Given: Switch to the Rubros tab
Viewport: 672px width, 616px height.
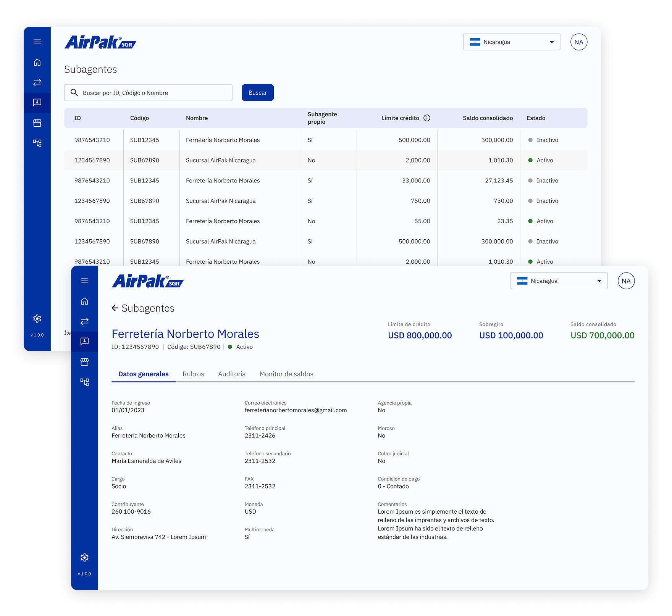Looking at the screenshot, I should tap(193, 374).
